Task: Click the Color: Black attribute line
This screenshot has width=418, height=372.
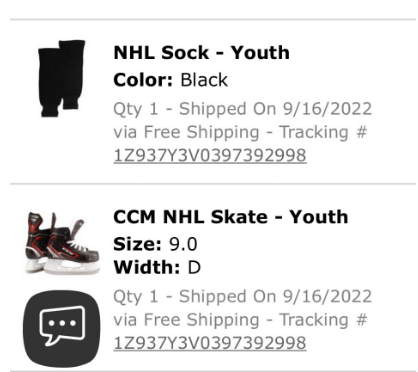Action: pyautogui.click(x=170, y=80)
